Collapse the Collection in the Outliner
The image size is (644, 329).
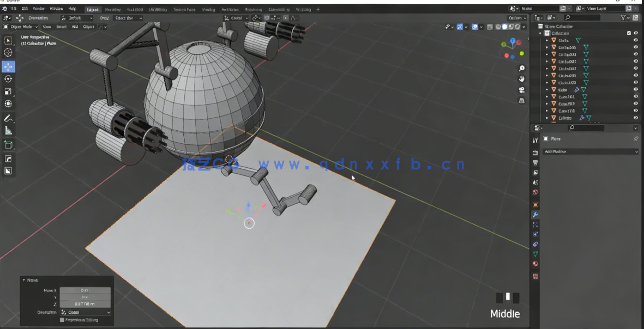click(x=539, y=33)
